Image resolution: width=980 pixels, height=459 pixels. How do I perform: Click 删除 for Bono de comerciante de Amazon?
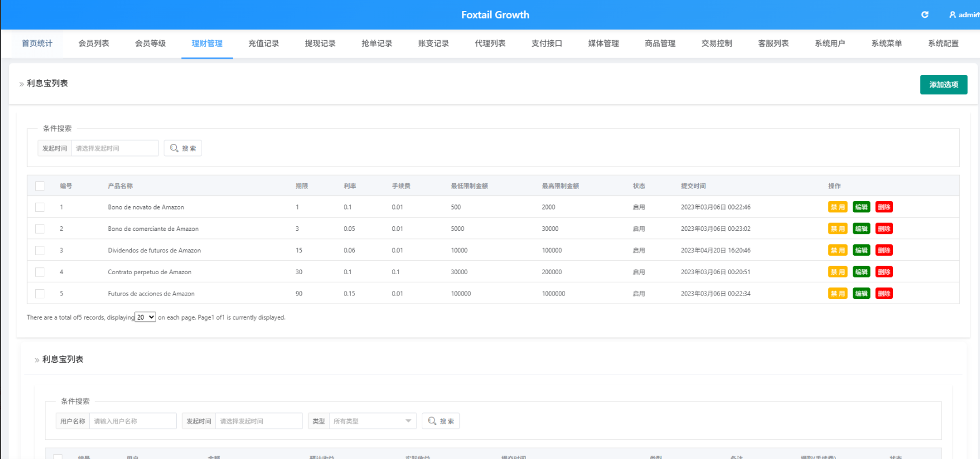click(x=884, y=229)
